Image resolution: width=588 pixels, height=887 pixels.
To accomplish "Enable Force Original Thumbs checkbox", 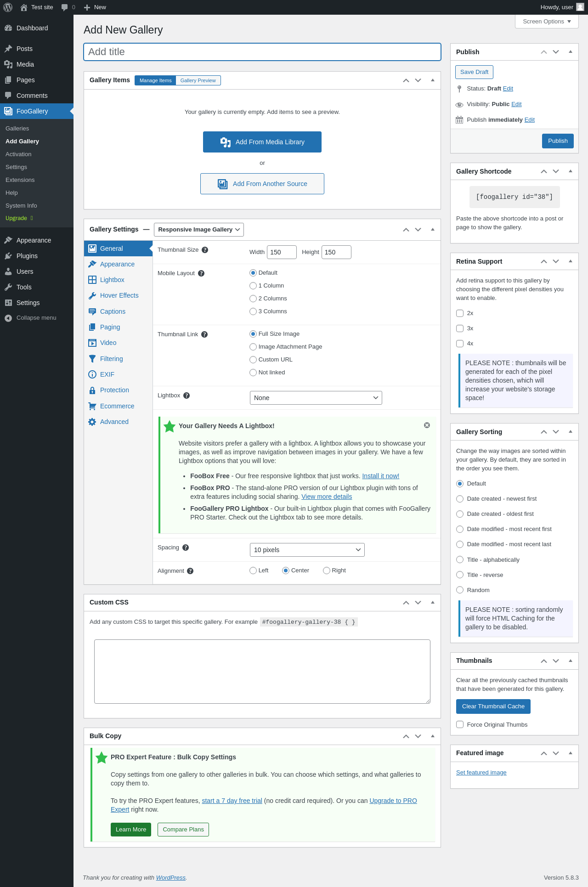I will point(460,724).
